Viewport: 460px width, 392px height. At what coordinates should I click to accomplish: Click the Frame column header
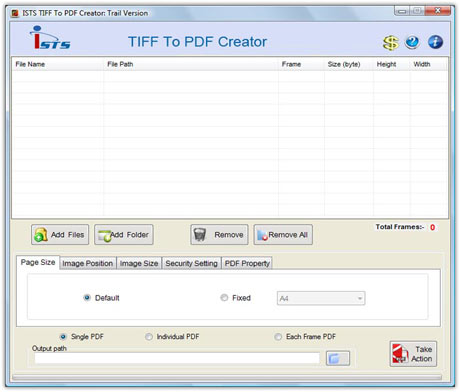(301, 64)
